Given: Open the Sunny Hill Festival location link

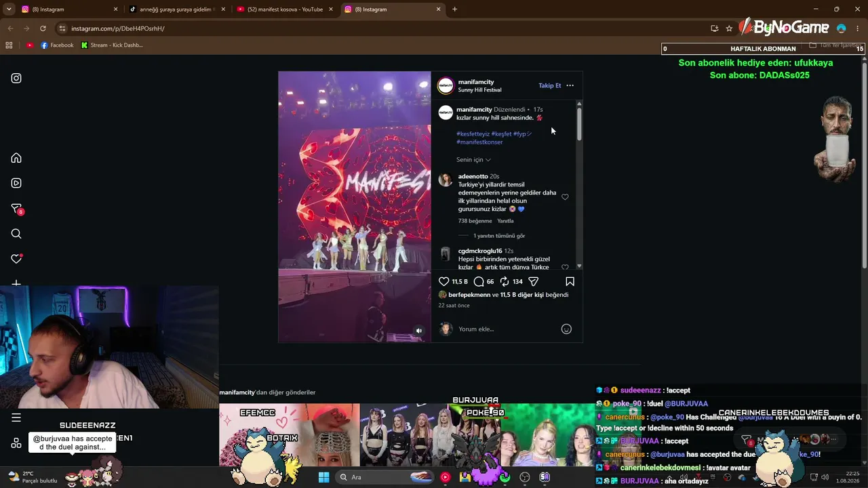Looking at the screenshot, I should tap(479, 90).
